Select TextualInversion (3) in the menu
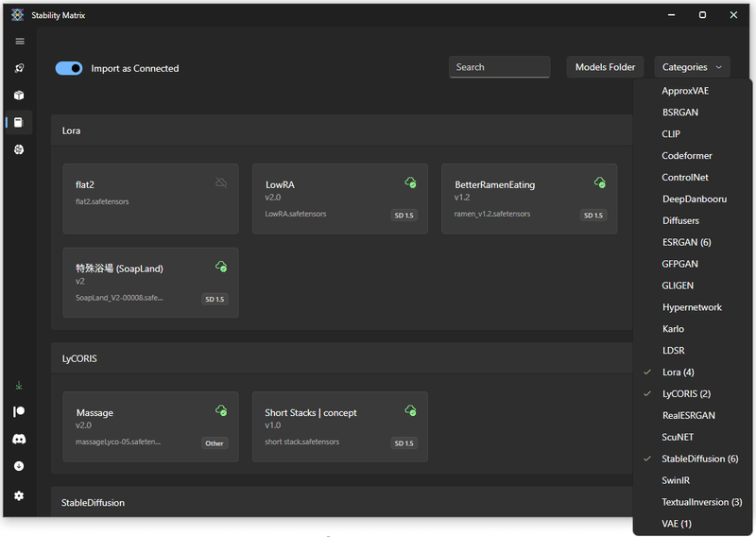The image size is (756, 537). click(701, 502)
